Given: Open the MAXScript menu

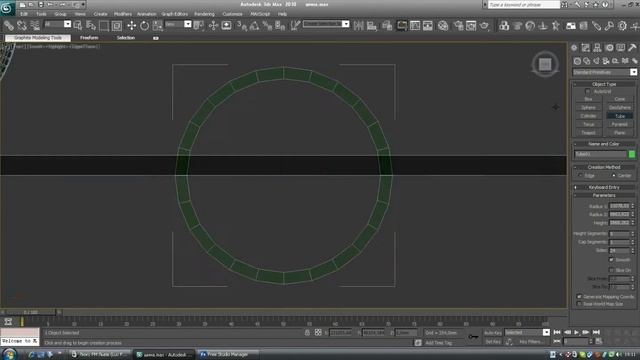Looking at the screenshot, I should (x=260, y=14).
